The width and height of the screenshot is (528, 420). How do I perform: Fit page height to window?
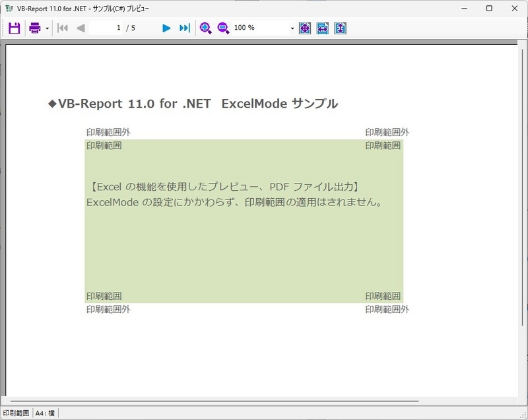341,28
